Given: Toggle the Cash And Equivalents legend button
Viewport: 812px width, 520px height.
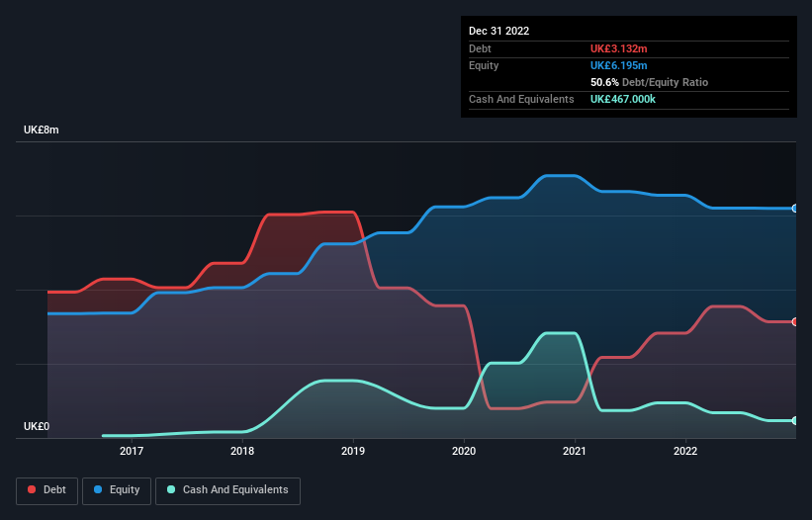Looking at the screenshot, I should (x=227, y=490).
